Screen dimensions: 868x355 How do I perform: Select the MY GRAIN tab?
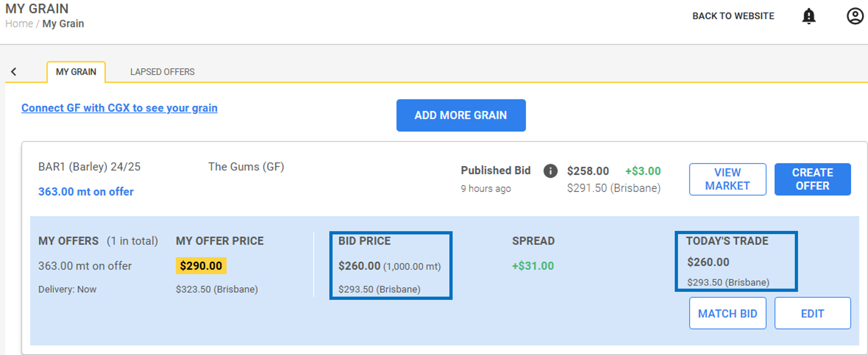[76, 71]
